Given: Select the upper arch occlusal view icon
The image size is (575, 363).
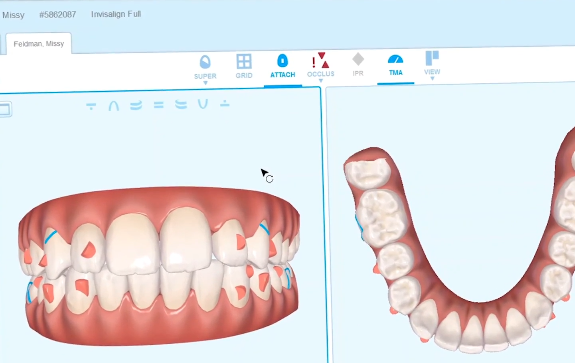Looking at the screenshot, I should point(114,106).
